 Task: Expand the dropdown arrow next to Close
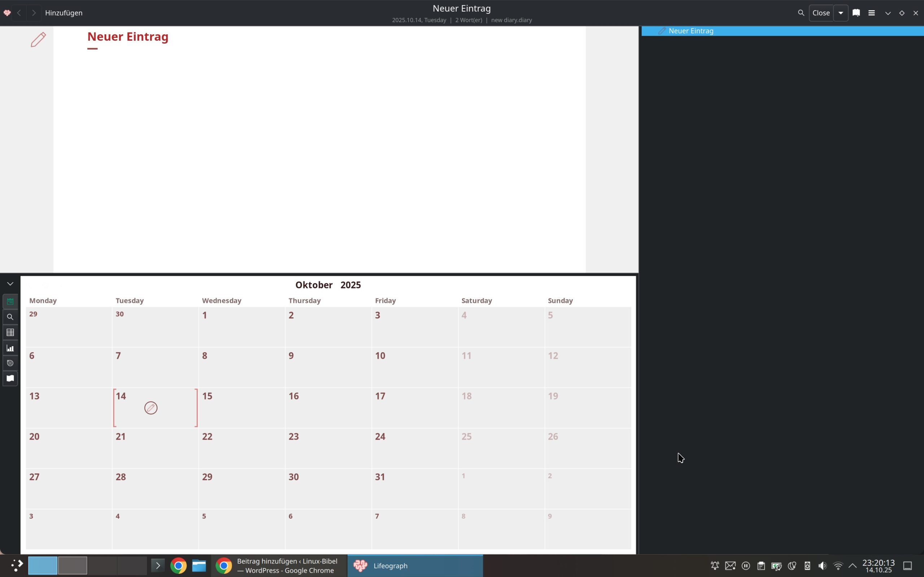pyautogui.click(x=841, y=13)
